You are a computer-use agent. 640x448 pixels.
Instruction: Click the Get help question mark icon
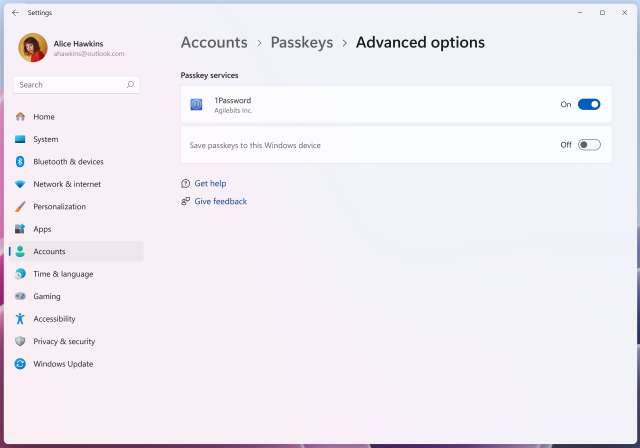pos(185,184)
